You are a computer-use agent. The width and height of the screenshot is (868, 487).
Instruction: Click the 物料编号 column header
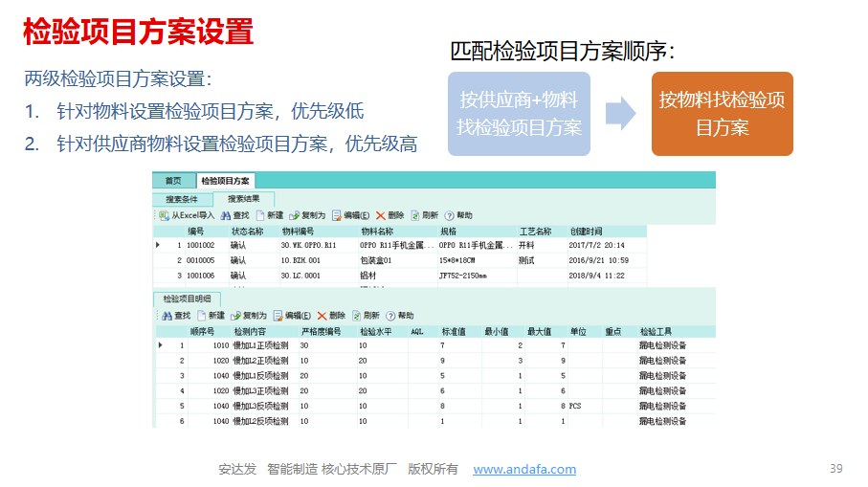coord(298,231)
